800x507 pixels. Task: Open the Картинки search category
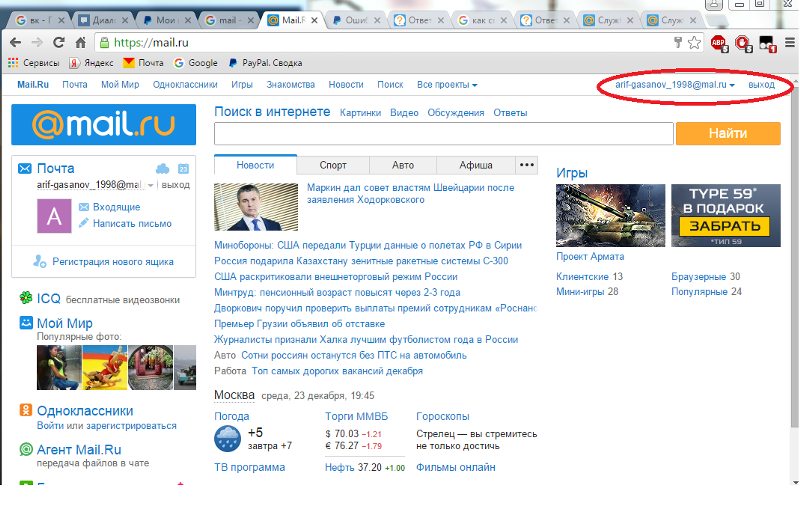(x=360, y=113)
